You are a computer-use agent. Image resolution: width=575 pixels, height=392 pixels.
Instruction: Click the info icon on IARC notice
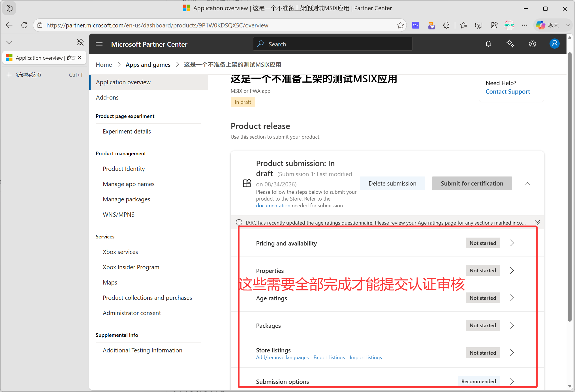click(239, 222)
